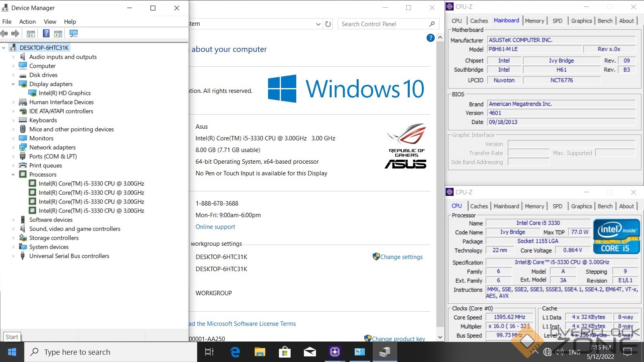Screen dimensions: 644x362
Task: Click the Change settings link
Action: 401,257
